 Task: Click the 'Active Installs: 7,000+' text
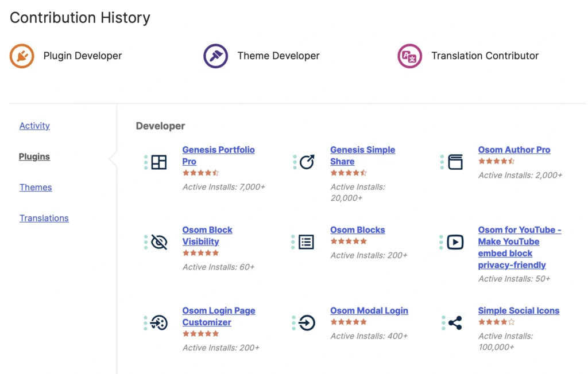point(223,186)
